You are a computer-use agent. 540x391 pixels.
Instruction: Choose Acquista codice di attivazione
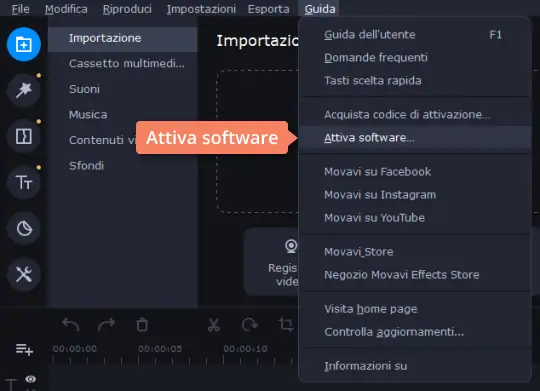[x=415, y=114]
